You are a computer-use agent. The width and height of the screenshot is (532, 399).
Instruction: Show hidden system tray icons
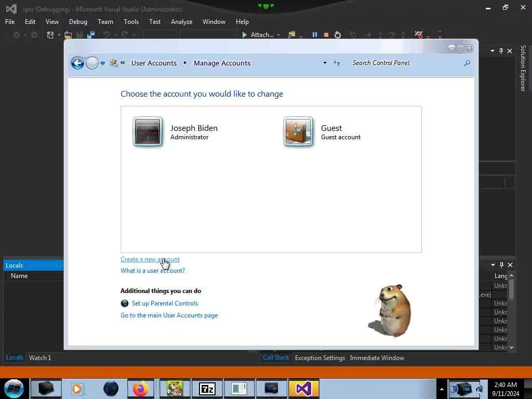pyautogui.click(x=442, y=389)
